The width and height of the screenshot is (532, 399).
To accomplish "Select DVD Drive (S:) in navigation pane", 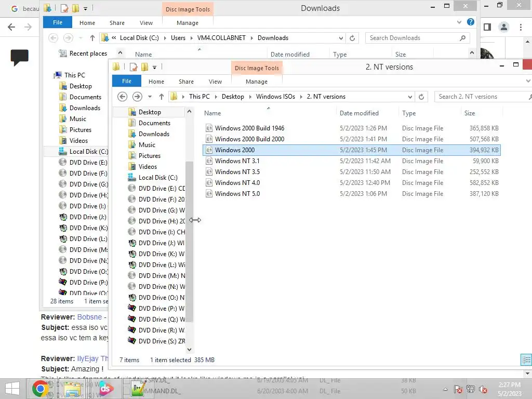I will (x=156, y=341).
